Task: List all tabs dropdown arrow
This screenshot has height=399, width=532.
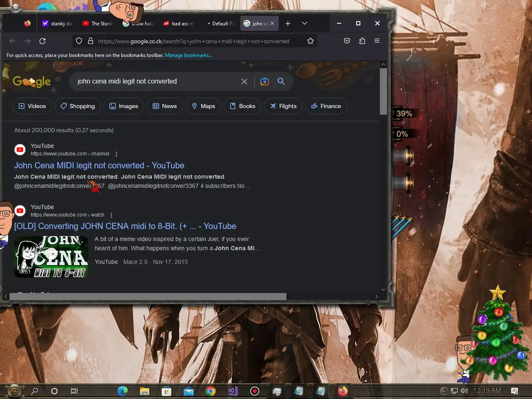Action: (x=305, y=24)
